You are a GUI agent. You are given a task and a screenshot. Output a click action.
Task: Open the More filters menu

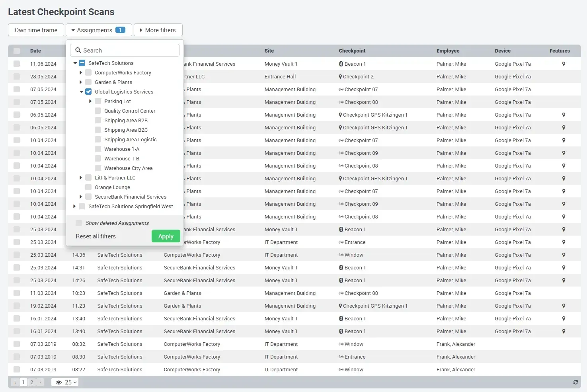point(158,30)
